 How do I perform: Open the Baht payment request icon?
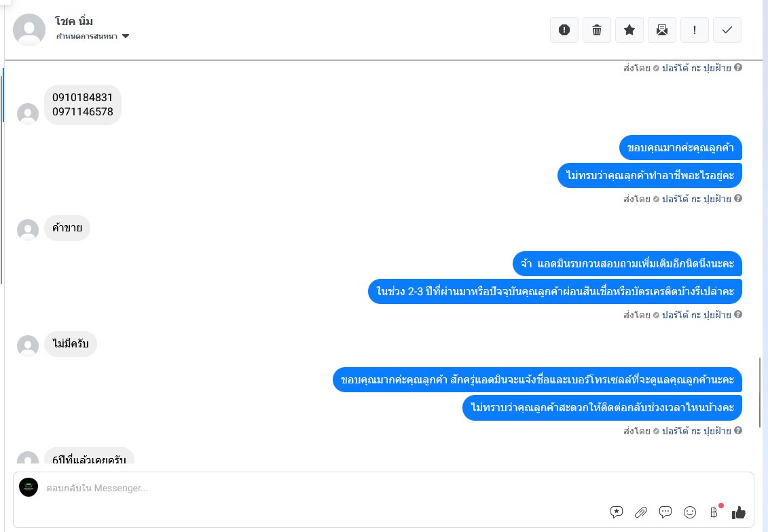tap(714, 512)
